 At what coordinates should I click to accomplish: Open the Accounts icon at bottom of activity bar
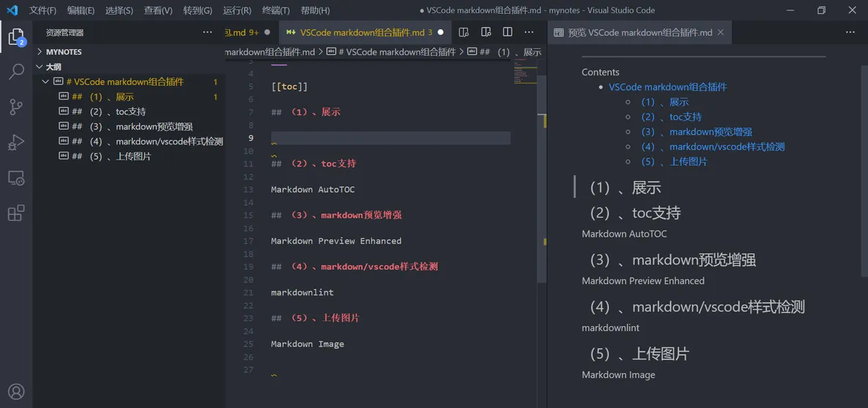pyautogui.click(x=17, y=391)
